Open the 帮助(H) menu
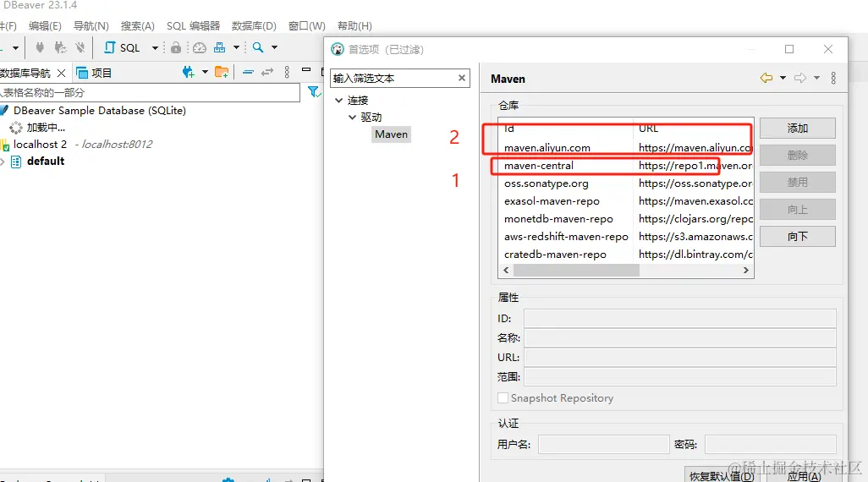Screen dimensions: 868x482 point(354,26)
